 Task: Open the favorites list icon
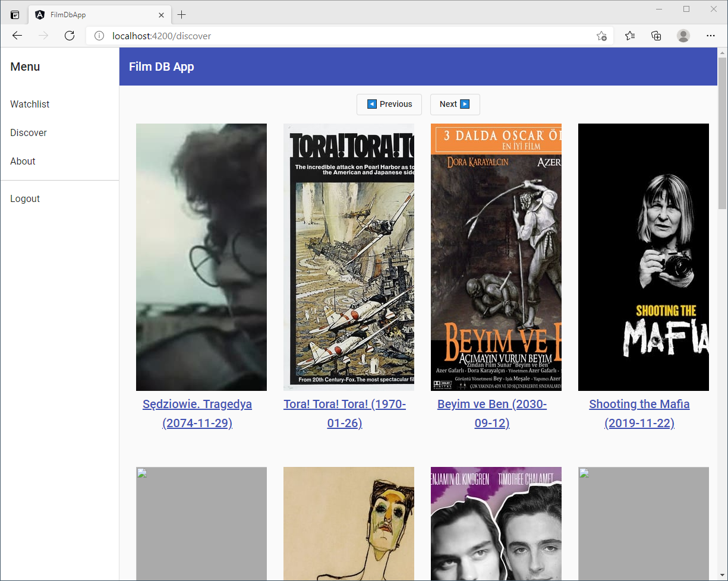click(630, 36)
